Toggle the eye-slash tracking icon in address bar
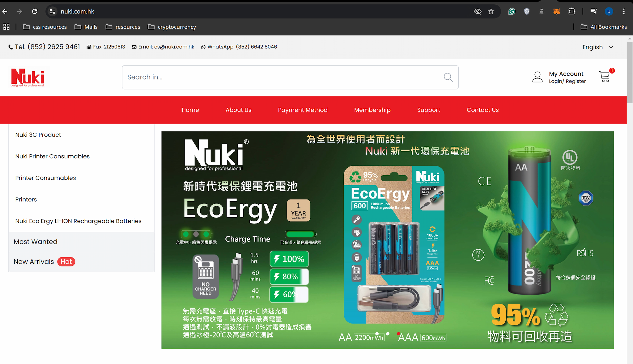The image size is (633, 364). pyautogui.click(x=478, y=11)
